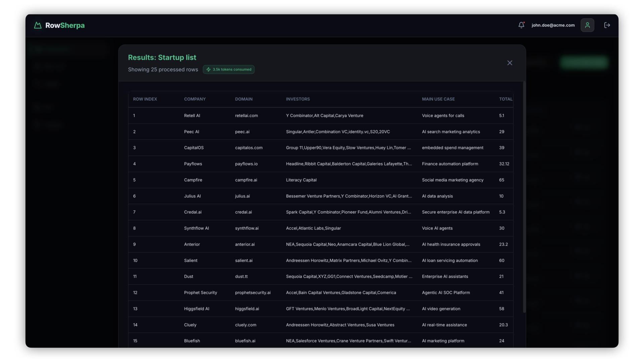The image size is (644, 362).
Task: Click the lightning bolt on the tokens badge
Action: (209, 69)
